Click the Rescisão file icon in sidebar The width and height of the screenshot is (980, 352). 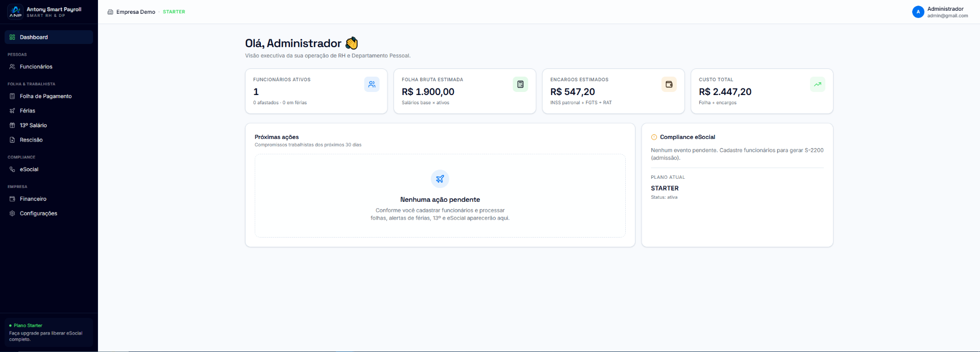coord(12,140)
